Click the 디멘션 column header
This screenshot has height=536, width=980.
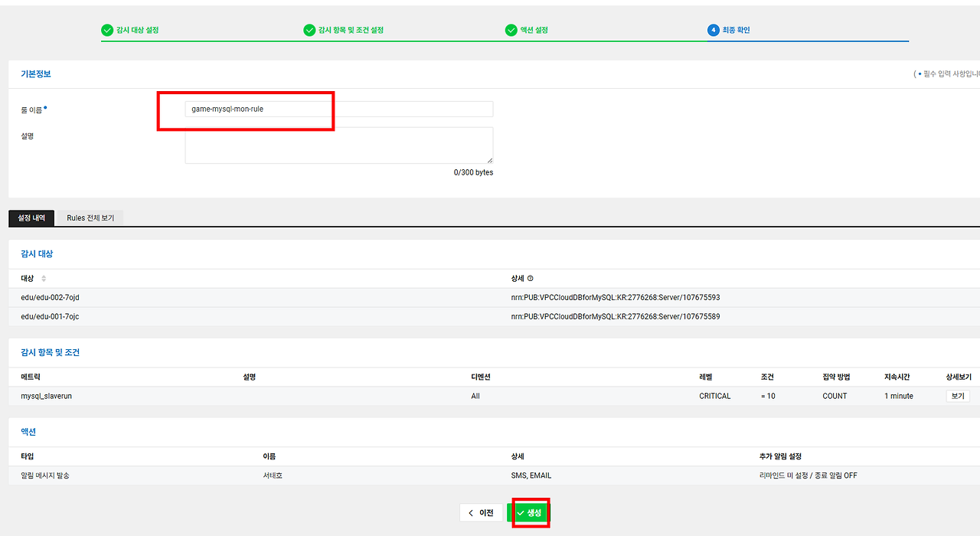[x=481, y=377]
